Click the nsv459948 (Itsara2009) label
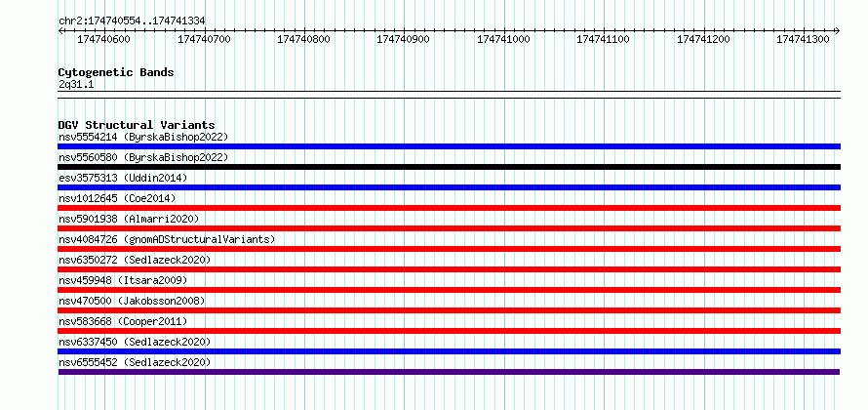Screen dimensions: 868x410 click(x=123, y=280)
